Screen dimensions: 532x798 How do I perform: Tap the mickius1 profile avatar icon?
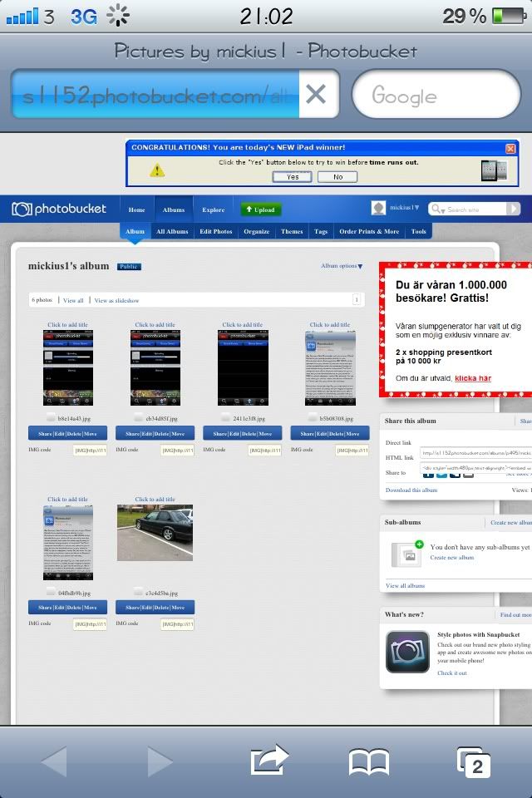click(379, 209)
